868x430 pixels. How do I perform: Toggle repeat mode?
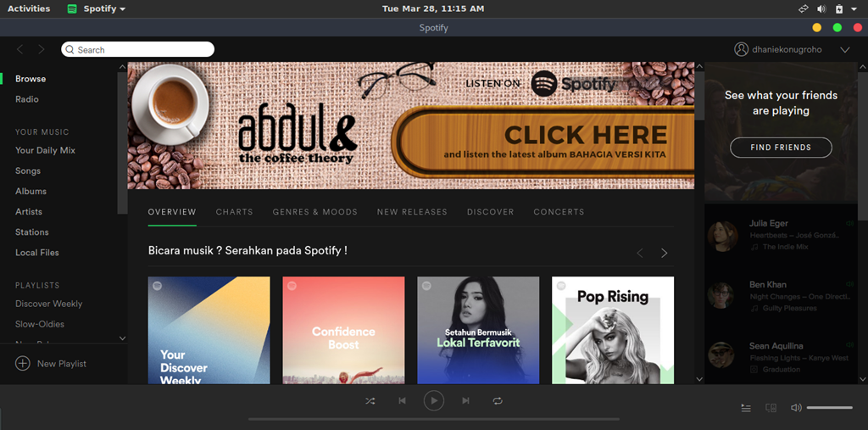click(498, 400)
